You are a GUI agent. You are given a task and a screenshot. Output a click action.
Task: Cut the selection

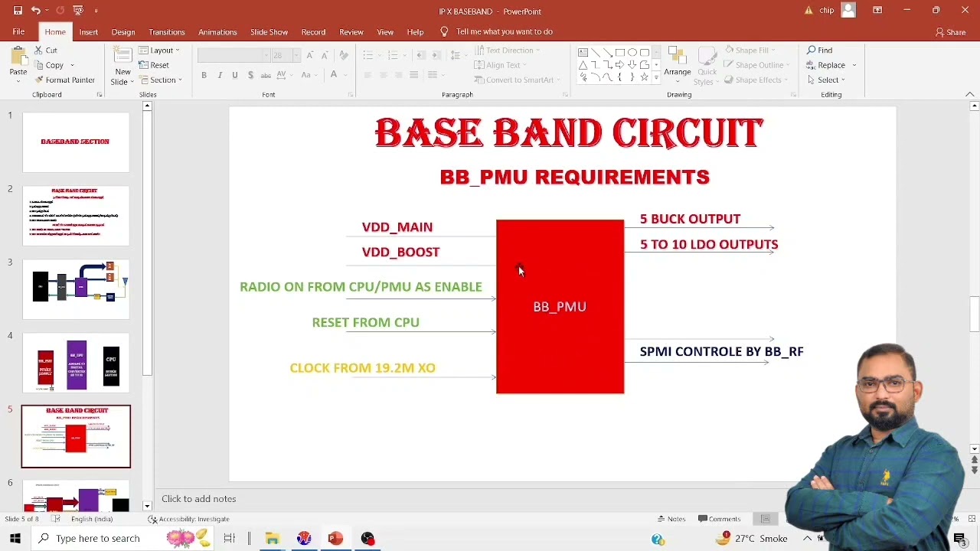click(x=45, y=51)
